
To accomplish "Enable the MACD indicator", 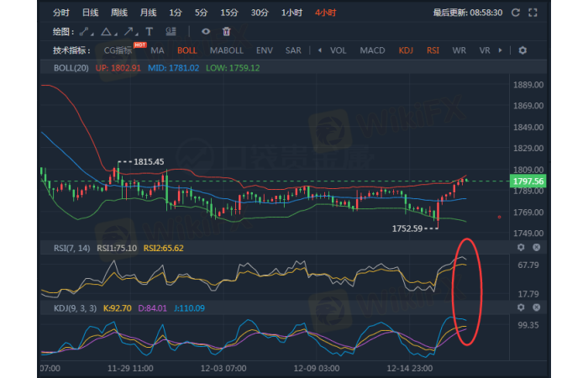I will pos(372,50).
